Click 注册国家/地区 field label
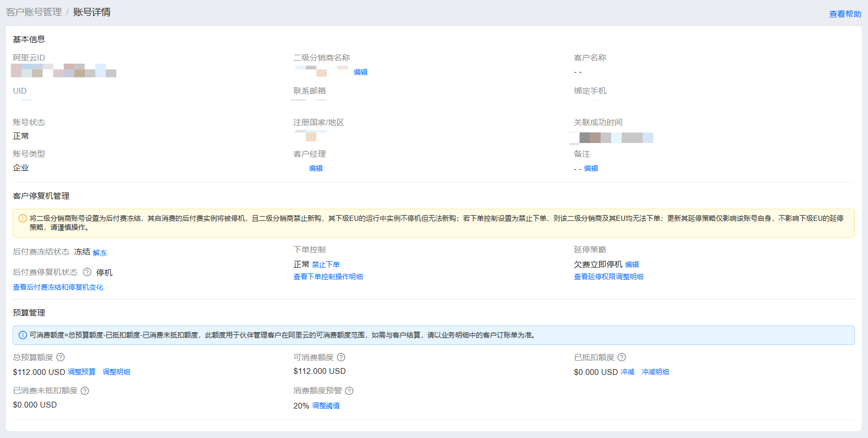 318,123
